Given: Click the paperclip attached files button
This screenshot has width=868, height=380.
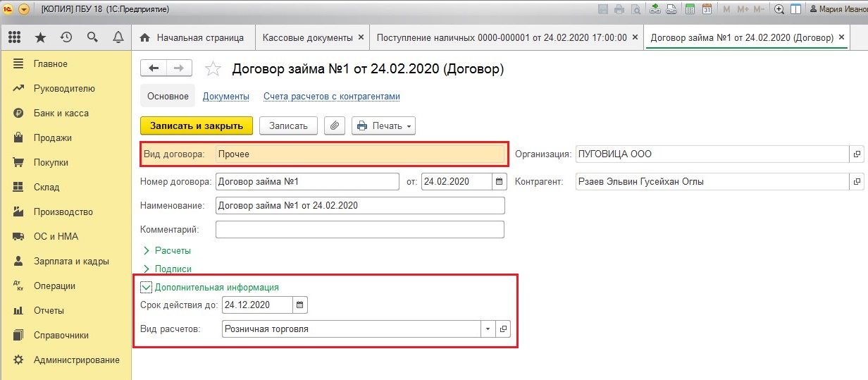Looking at the screenshot, I should click(335, 125).
